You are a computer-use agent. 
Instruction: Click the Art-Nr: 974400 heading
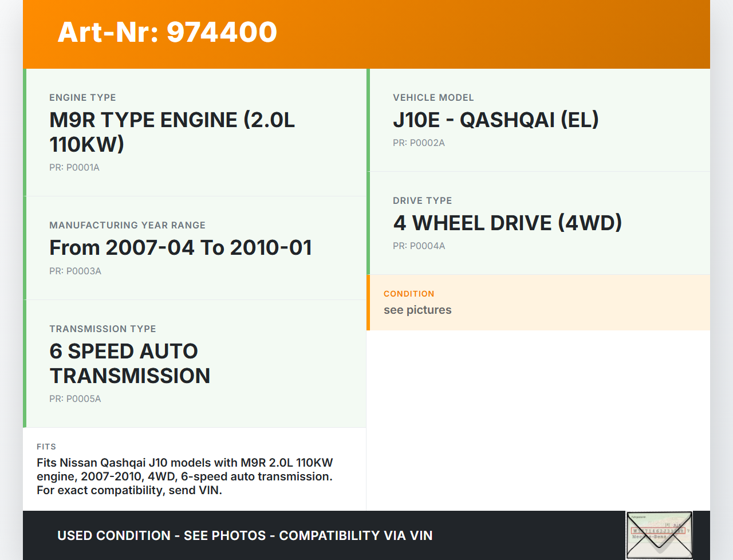(167, 32)
